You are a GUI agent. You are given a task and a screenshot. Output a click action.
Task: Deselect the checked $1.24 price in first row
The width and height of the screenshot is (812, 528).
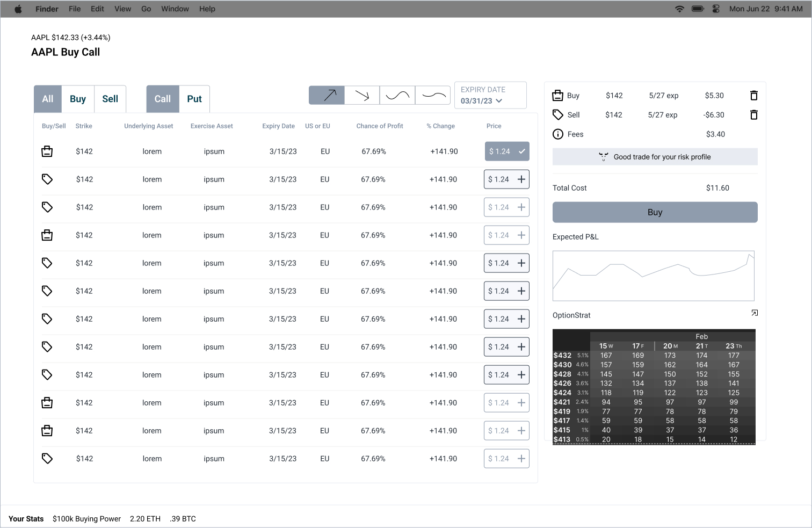coord(507,151)
